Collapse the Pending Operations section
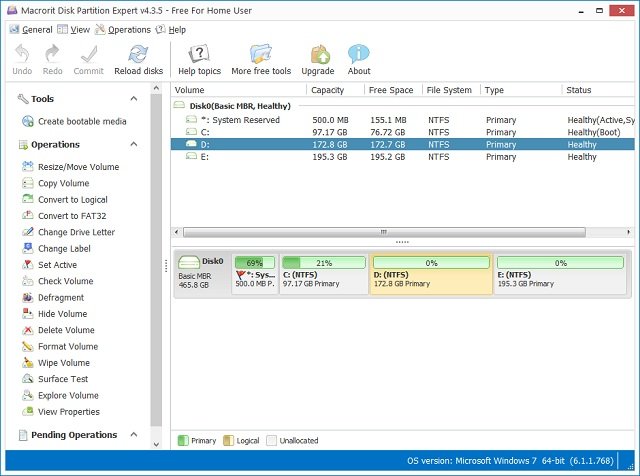640x476 pixels. point(133,435)
